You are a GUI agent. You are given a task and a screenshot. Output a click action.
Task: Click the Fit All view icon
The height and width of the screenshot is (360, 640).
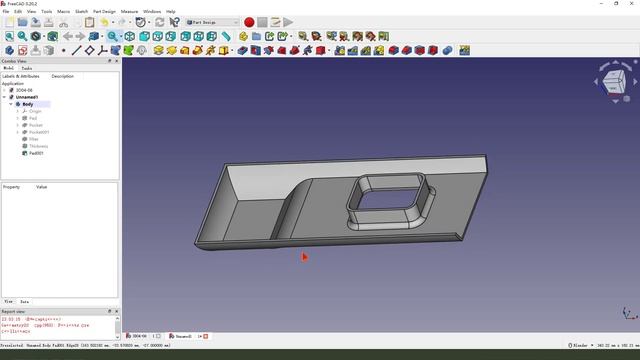pyautogui.click(x=9, y=36)
